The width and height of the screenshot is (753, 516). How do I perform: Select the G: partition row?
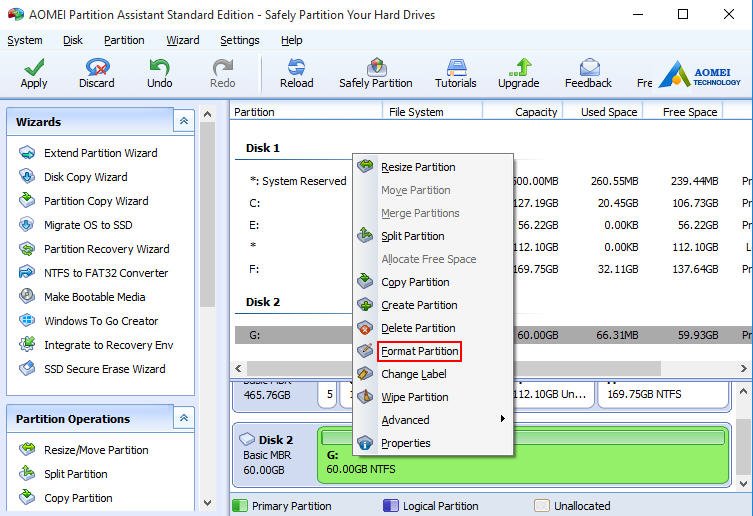[x=494, y=335]
